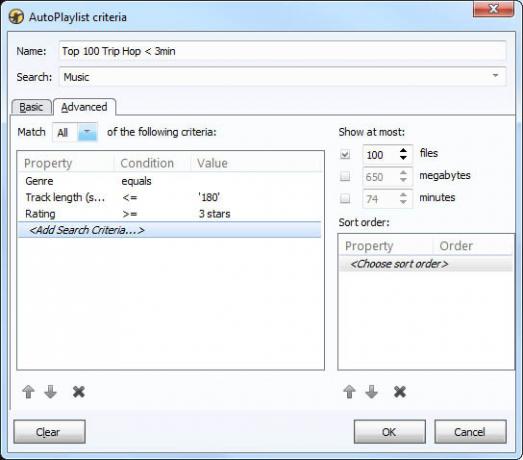Screen dimensions: 523x460
Task: Enable the megabytes limit checkbox
Action: click(345, 176)
